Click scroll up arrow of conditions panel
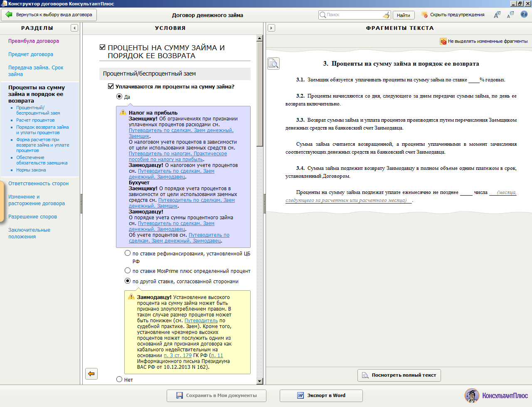Image resolution: width=532 pixels, height=407 pixels. tap(260, 38)
